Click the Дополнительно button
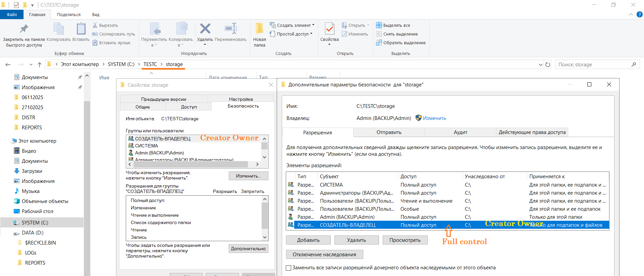Viewport: 644px width, 276px height. click(x=248, y=249)
